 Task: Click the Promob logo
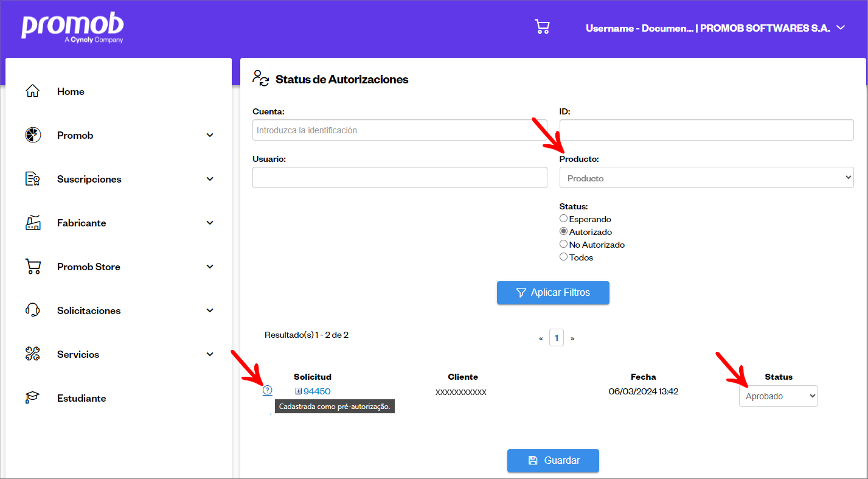[x=72, y=27]
